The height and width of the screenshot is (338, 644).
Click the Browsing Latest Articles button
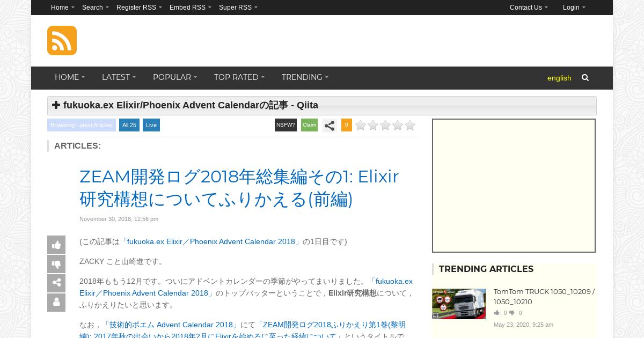pos(82,125)
